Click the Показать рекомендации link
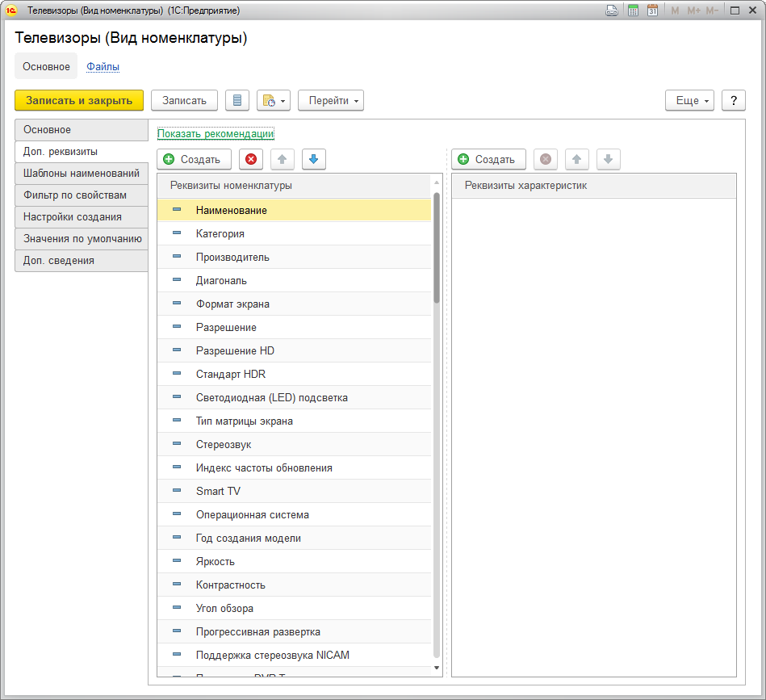The width and height of the screenshot is (766, 700). (x=216, y=134)
